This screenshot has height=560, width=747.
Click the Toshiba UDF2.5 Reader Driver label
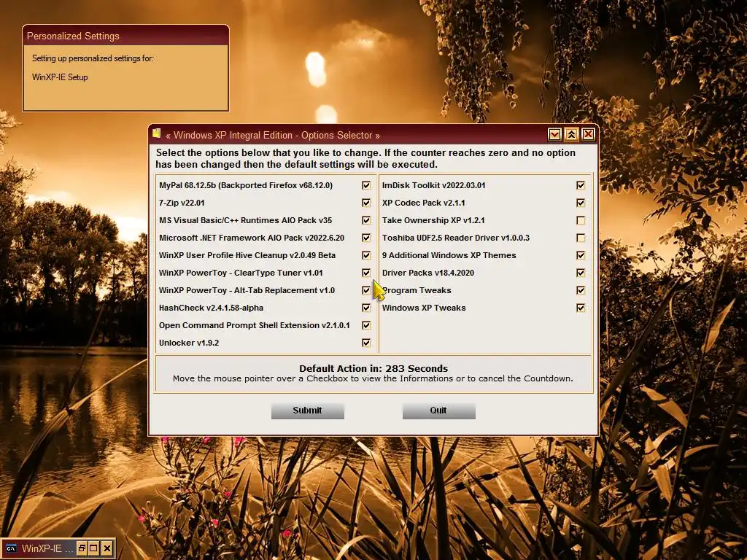click(455, 238)
